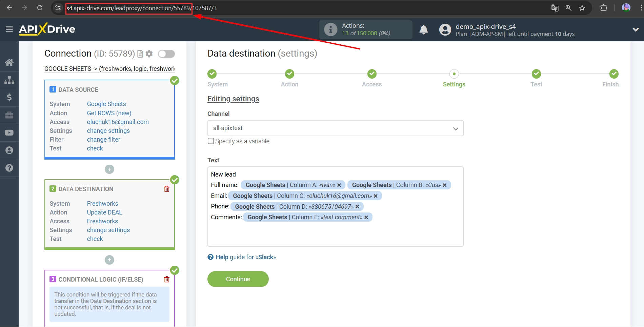The image size is (644, 327).
Task: View site information icon in address bar
Action: tap(58, 8)
